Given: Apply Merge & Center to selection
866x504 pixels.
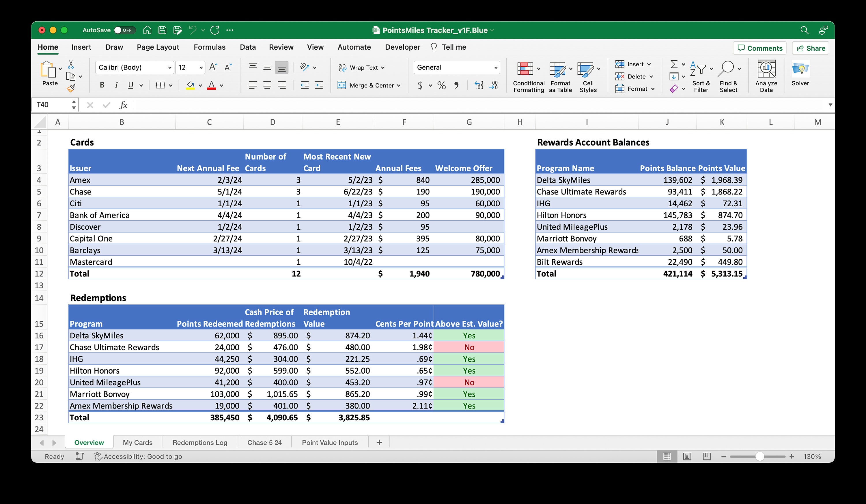Looking at the screenshot, I should point(369,85).
